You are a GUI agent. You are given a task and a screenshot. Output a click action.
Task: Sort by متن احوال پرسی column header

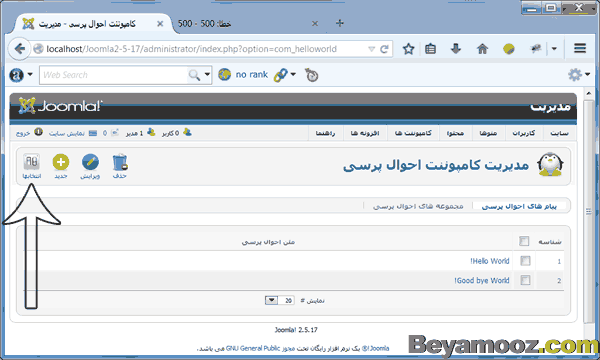click(268, 242)
